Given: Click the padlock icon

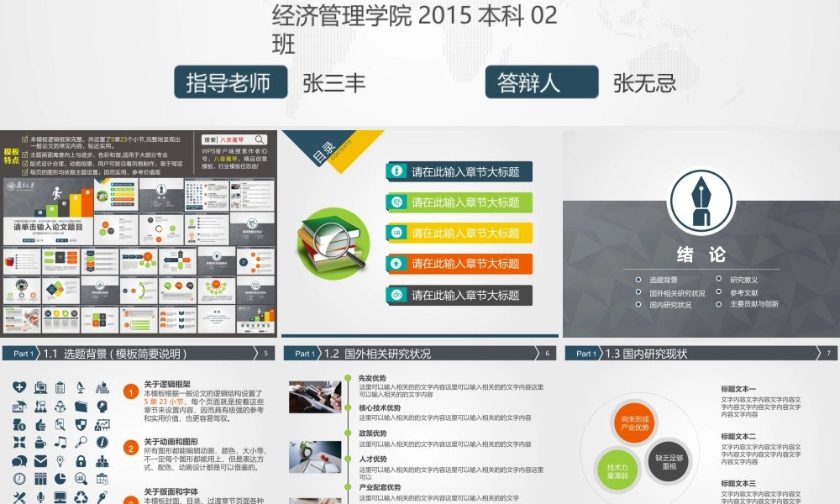Looking at the screenshot, I should pyautogui.click(x=81, y=462).
